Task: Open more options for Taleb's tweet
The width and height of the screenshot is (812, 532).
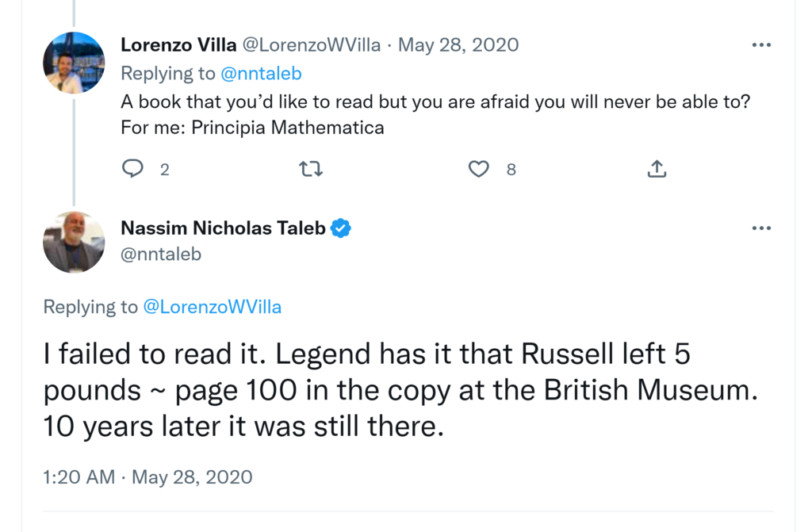Action: pos(761,228)
